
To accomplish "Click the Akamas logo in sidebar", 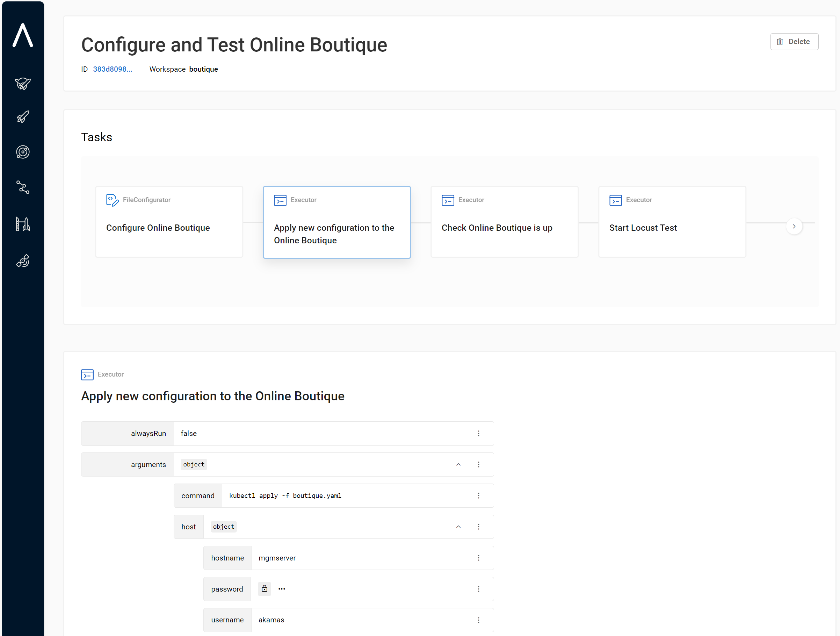I will click(x=23, y=35).
